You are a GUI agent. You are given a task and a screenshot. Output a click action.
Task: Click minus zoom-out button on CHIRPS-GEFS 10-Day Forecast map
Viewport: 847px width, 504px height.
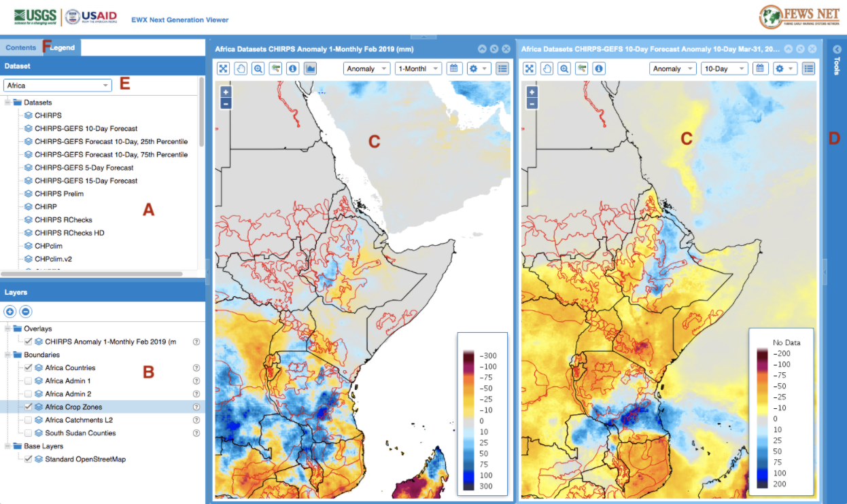pos(532,103)
